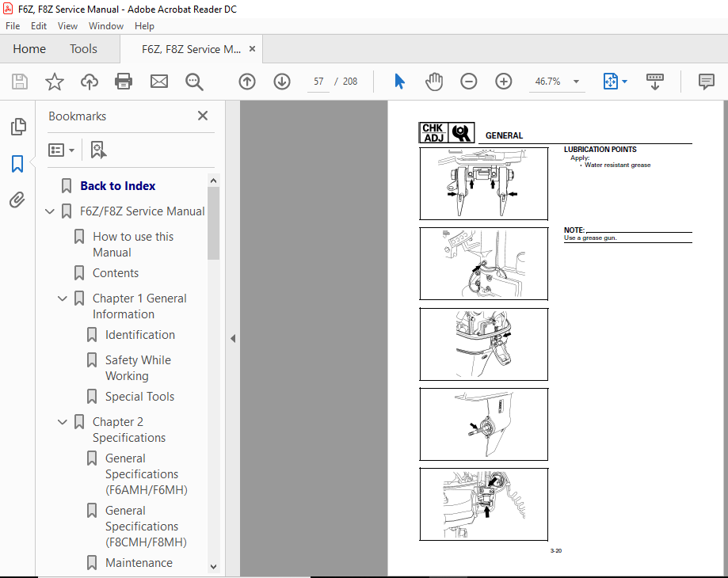Viewport: 728px width, 578px height.
Task: Close the F6Z, F8Z Service Manual tab
Action: (x=252, y=49)
